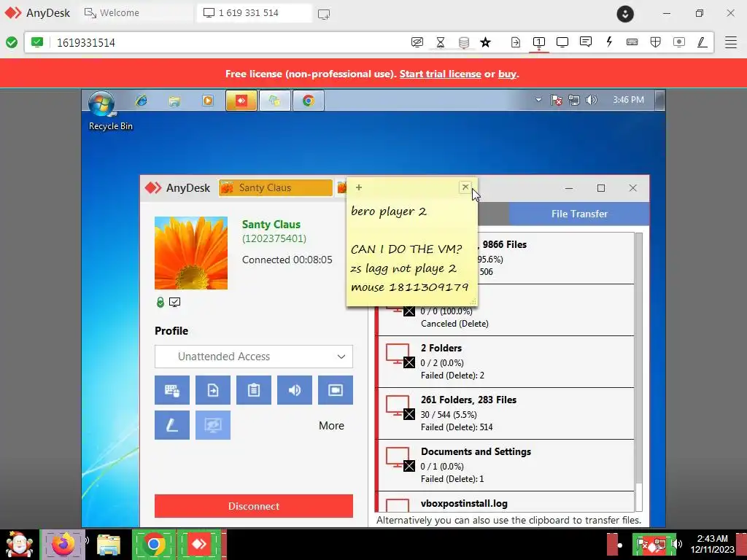
Task: Open the remote Windows 7 Start orb
Action: [101, 102]
